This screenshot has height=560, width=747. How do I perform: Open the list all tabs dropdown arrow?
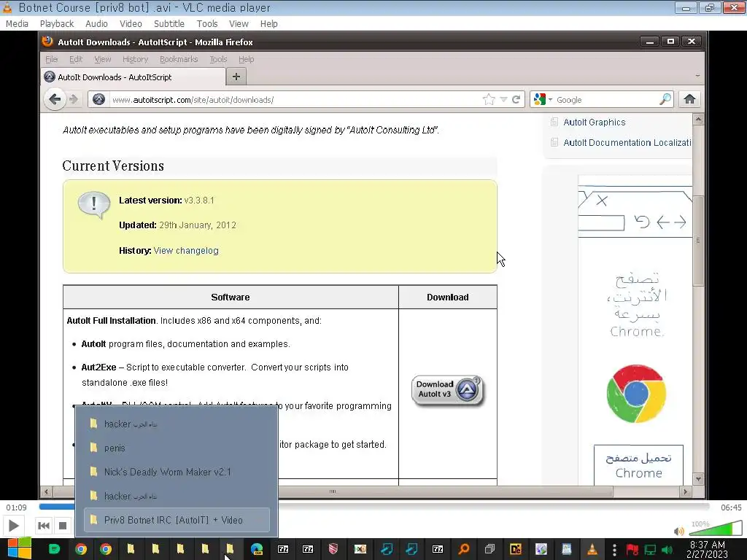(697, 76)
